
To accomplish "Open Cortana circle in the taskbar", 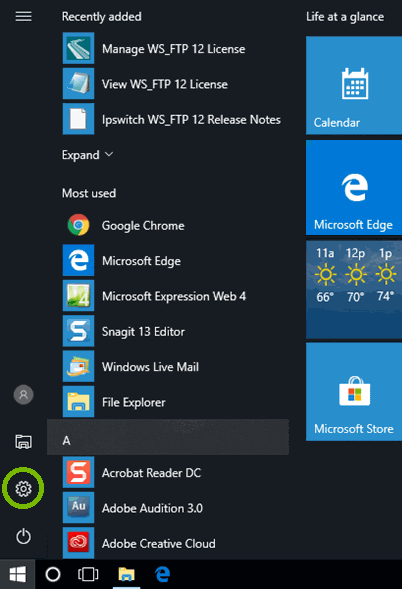I will click(x=53, y=574).
